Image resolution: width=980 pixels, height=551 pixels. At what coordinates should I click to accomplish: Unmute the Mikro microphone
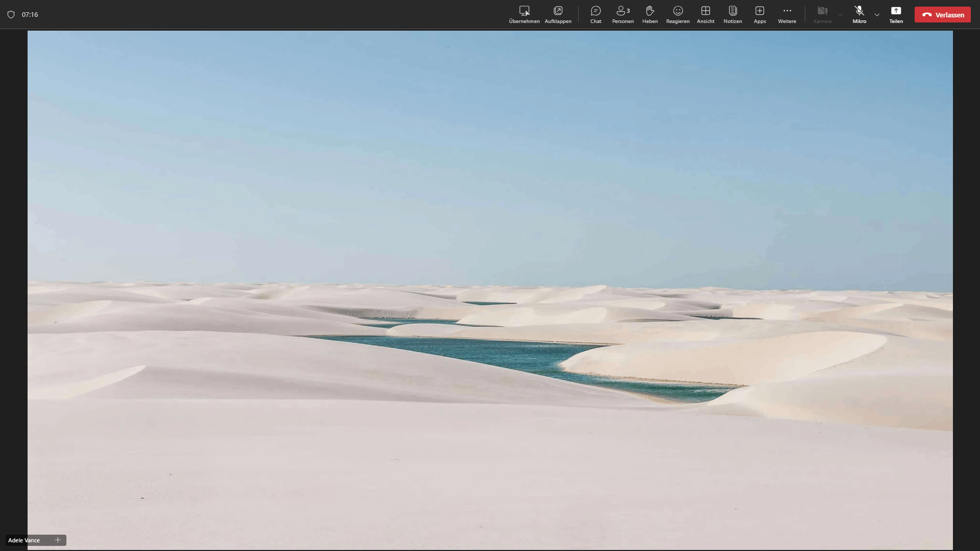pos(859,15)
